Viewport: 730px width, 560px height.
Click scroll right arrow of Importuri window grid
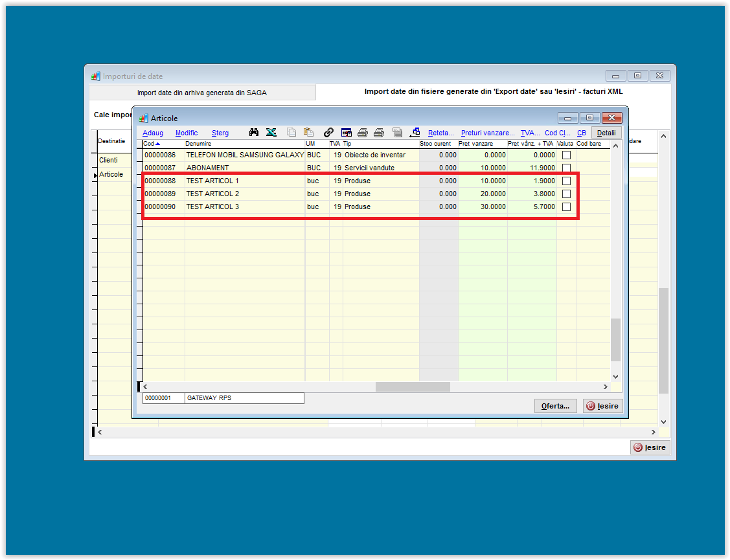(x=653, y=432)
